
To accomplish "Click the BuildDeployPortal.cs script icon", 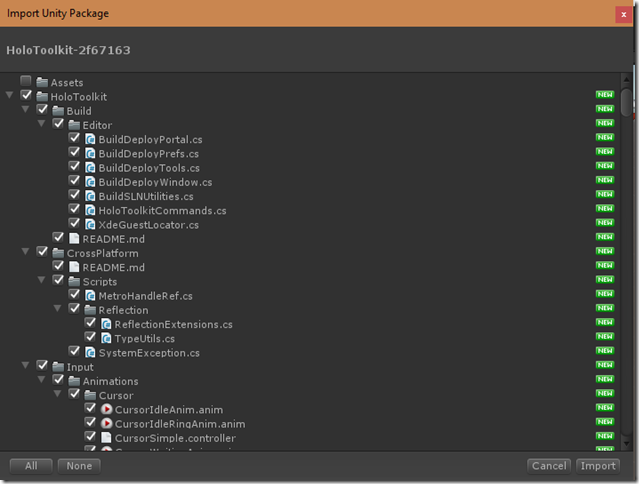I will click(x=90, y=139).
